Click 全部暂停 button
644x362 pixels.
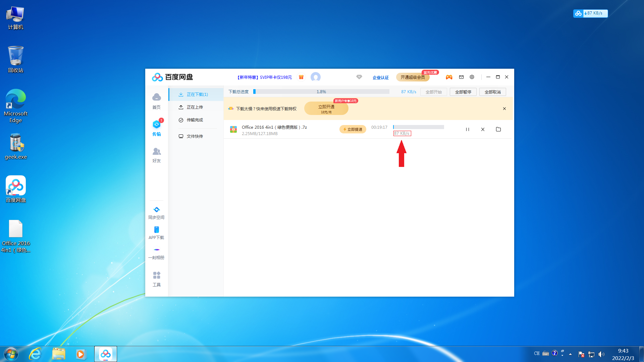click(463, 92)
